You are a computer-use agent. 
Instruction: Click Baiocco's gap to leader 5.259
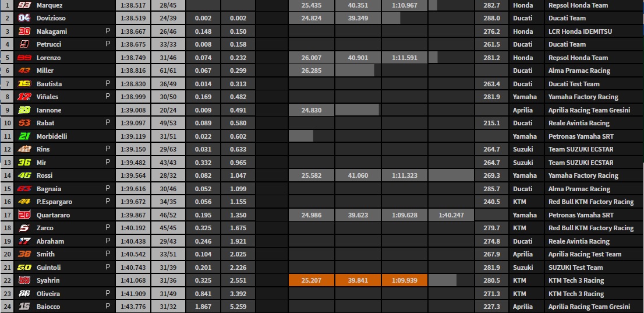pyautogui.click(x=238, y=307)
